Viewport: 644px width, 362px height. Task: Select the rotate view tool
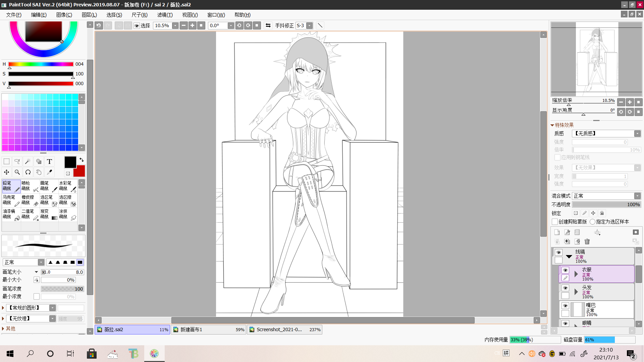tap(28, 172)
